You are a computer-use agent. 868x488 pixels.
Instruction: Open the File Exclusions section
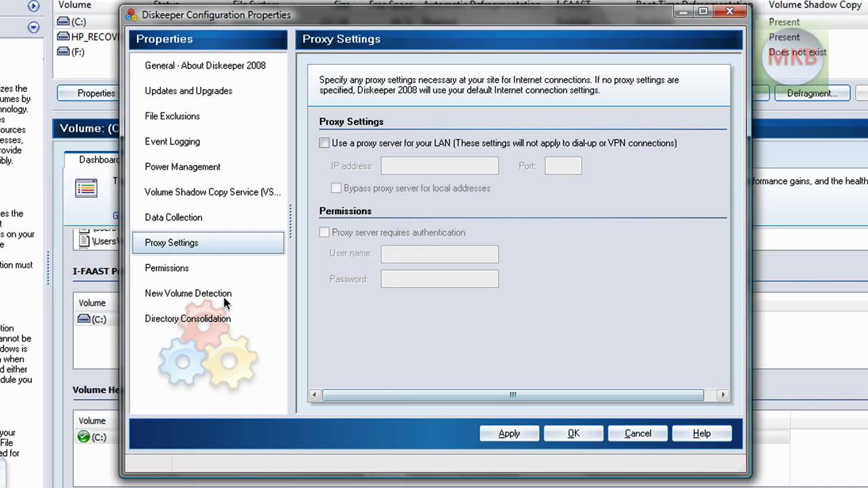click(172, 116)
